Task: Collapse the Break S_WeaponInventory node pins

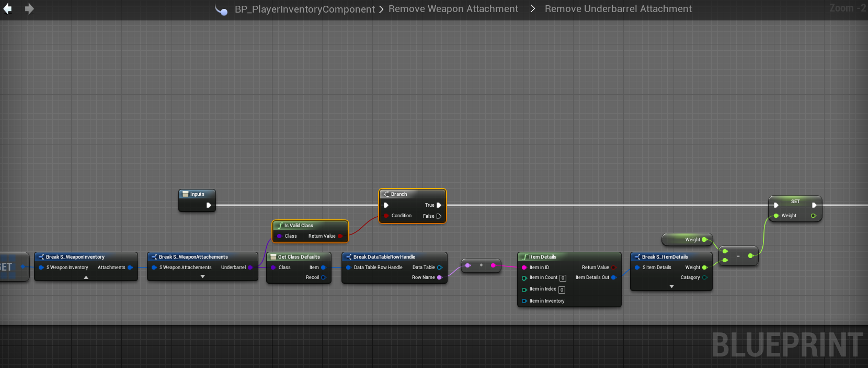Action: (86, 277)
